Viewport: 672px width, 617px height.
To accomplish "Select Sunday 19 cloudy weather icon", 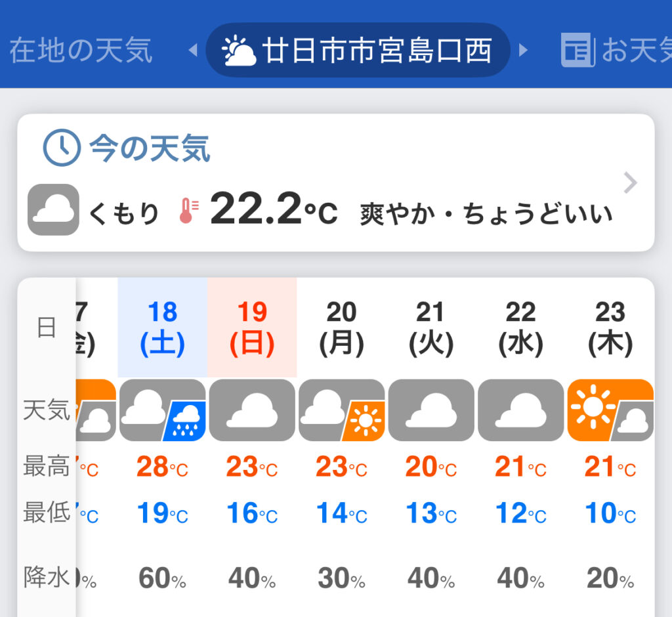I will click(x=252, y=410).
